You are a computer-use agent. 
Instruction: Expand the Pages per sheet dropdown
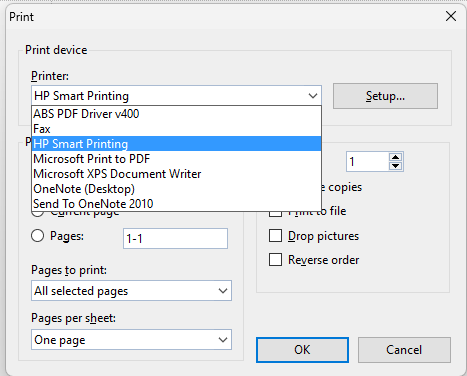131,340
